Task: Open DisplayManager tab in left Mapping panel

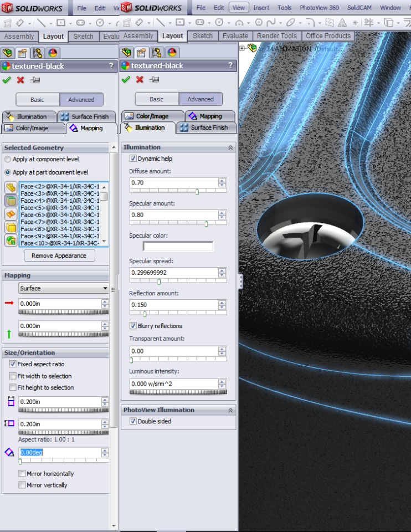Action: pos(53,53)
